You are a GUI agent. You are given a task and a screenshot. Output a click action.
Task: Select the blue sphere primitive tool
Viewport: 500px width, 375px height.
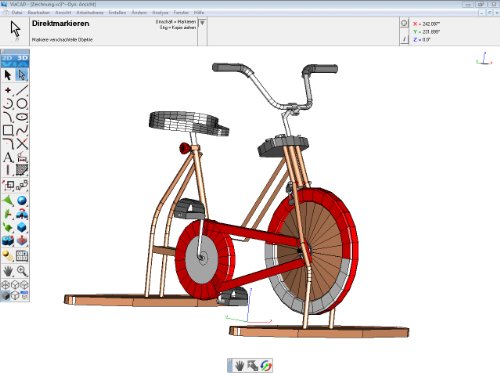[22, 201]
